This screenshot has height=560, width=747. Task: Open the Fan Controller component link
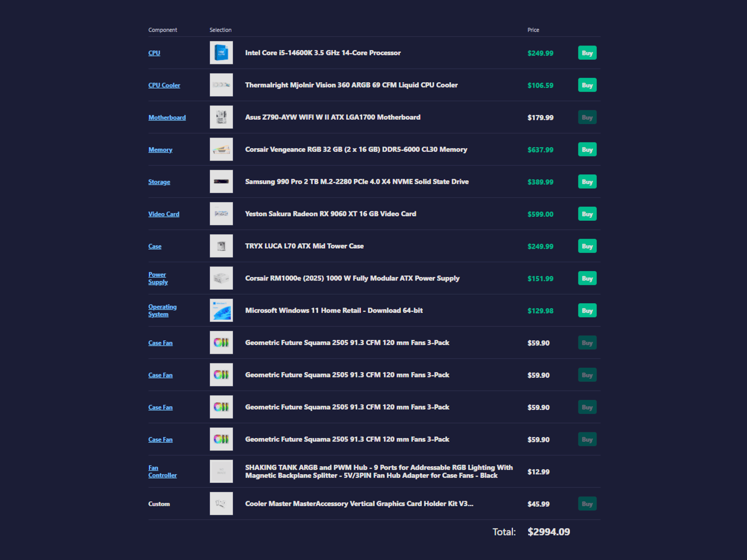[162, 471]
